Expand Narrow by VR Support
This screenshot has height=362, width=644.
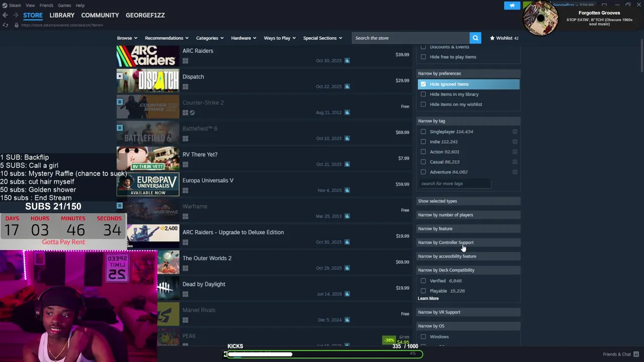[468, 312]
